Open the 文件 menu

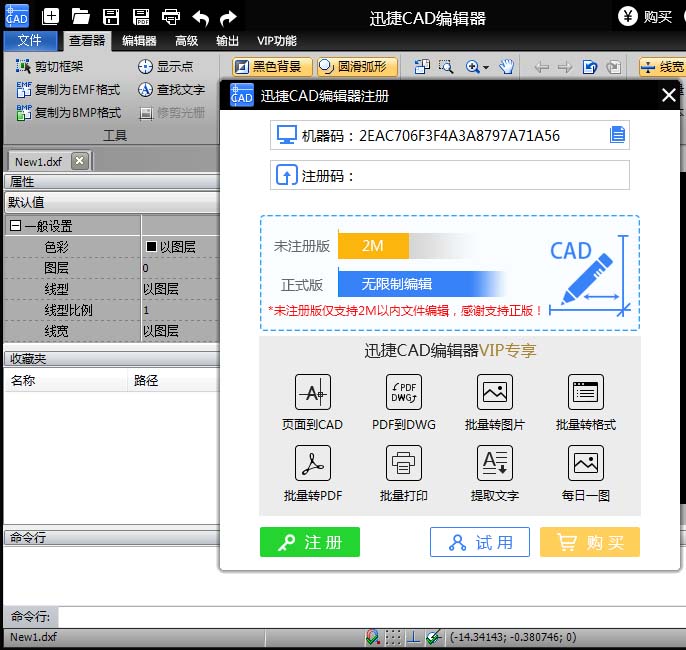(29, 41)
